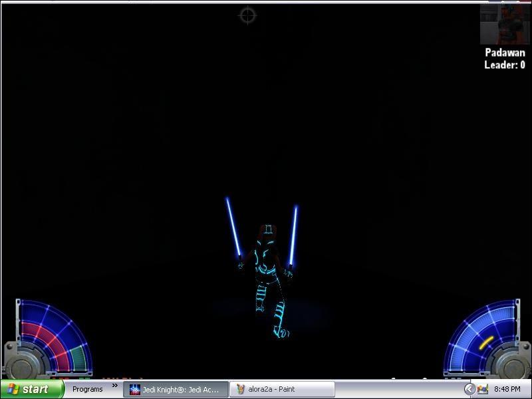Switch to the Jedi Knight taskbar window
Image resolution: width=532 pixels, height=399 pixels.
pyautogui.click(x=175, y=389)
